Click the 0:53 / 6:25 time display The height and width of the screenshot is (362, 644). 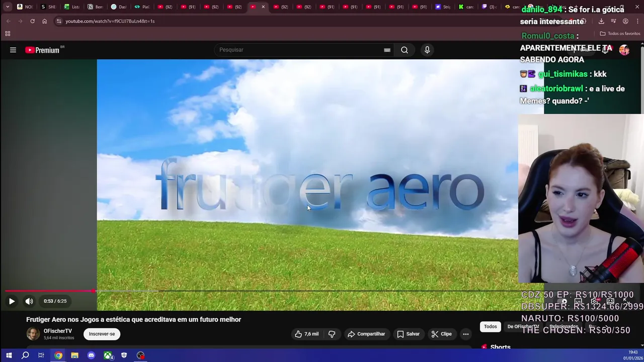(x=55, y=301)
